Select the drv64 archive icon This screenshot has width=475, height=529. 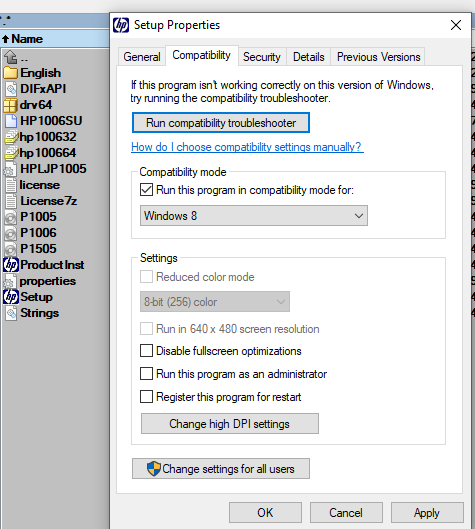point(10,105)
